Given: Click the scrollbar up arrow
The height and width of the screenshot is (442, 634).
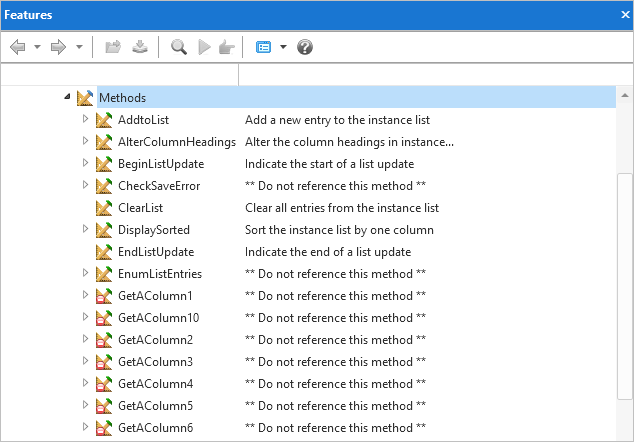Looking at the screenshot, I should click(x=625, y=95).
